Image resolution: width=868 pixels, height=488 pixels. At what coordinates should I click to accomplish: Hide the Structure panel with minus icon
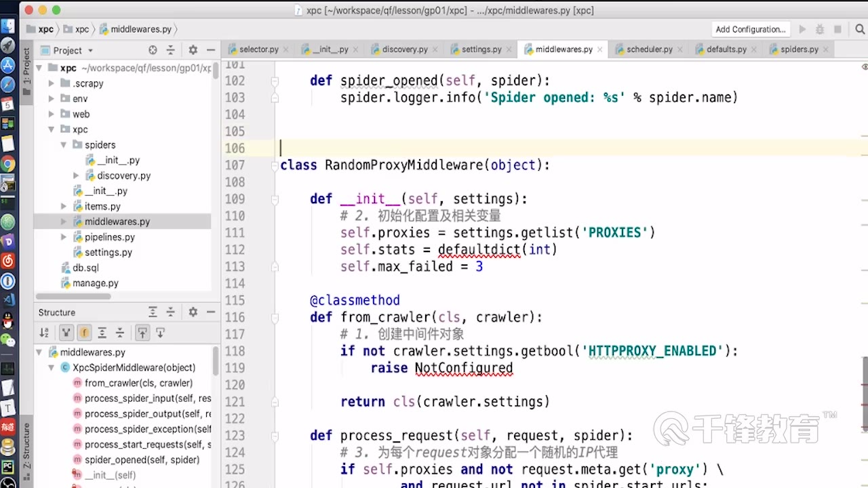click(x=210, y=312)
